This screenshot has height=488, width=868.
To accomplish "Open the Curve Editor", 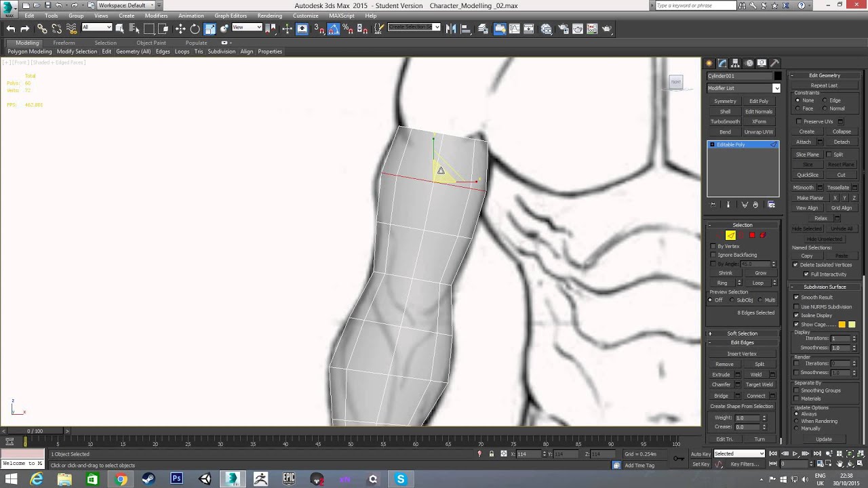I will pos(514,28).
